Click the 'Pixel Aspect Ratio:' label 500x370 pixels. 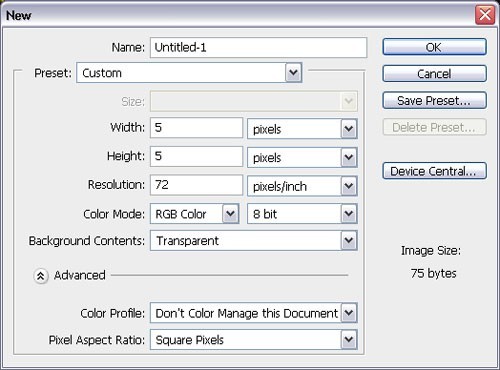point(97,340)
